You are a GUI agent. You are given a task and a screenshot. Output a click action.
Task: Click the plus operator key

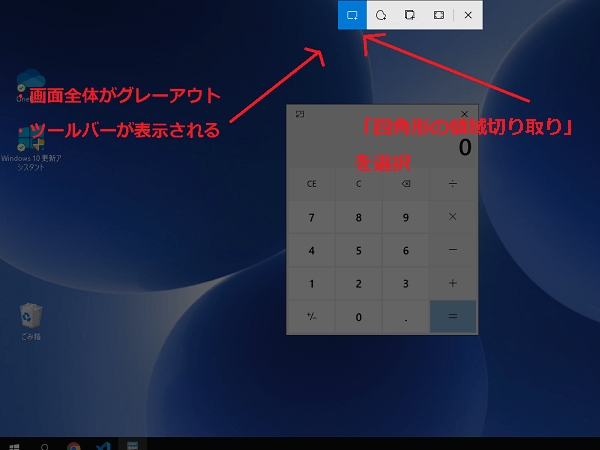point(453,283)
